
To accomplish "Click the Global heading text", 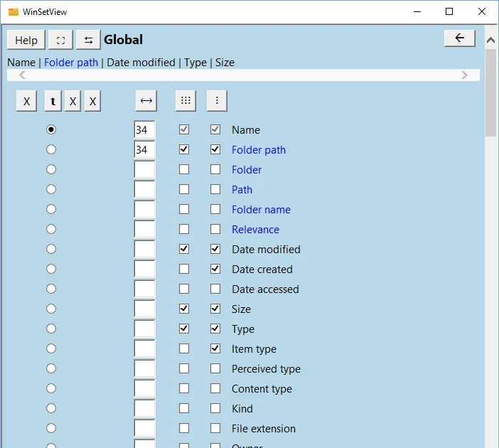I will [123, 40].
